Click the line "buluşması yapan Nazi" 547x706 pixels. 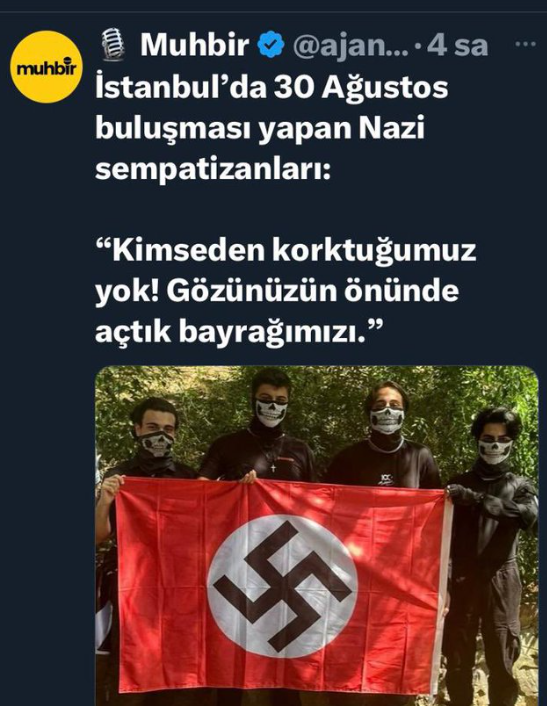pyautogui.click(x=260, y=129)
